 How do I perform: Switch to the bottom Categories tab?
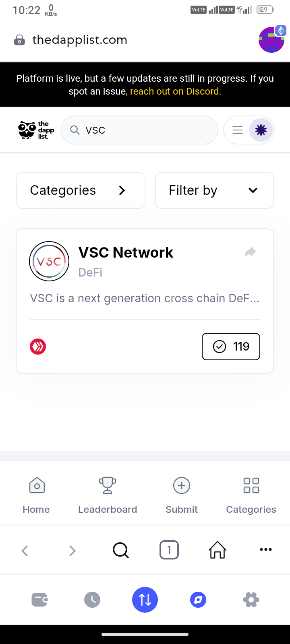coord(251,495)
